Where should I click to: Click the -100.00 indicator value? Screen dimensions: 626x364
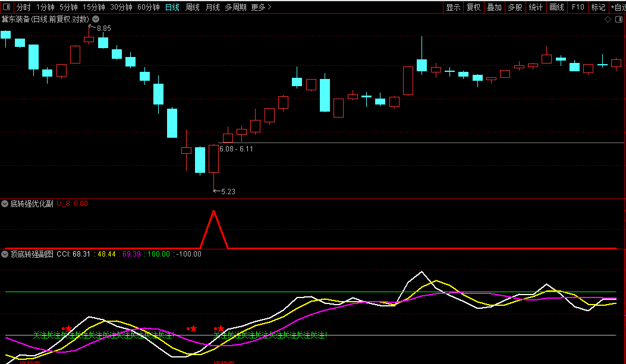click(x=189, y=254)
